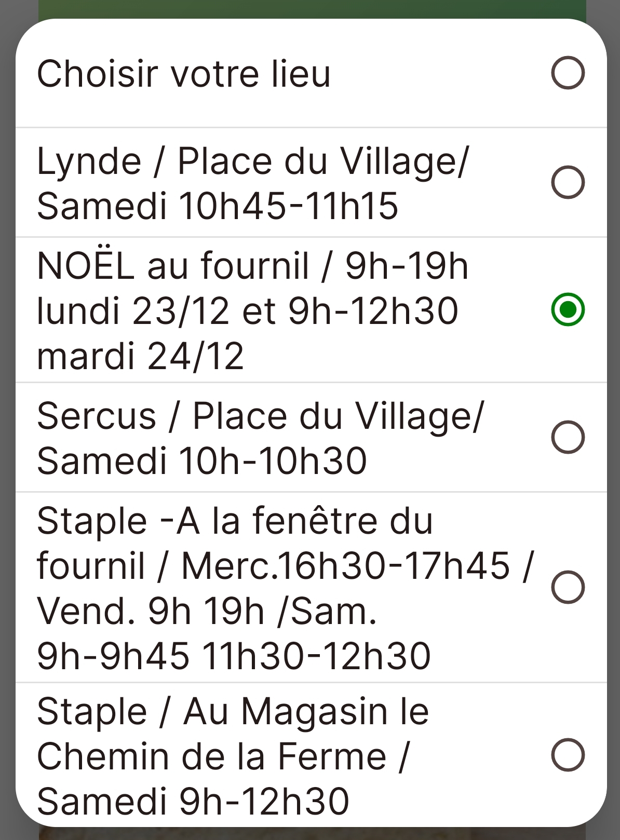Viewport: 620px width, 840px height.
Task: Tap the 'Staple -A la fenêtre du' text
Action: (235, 521)
